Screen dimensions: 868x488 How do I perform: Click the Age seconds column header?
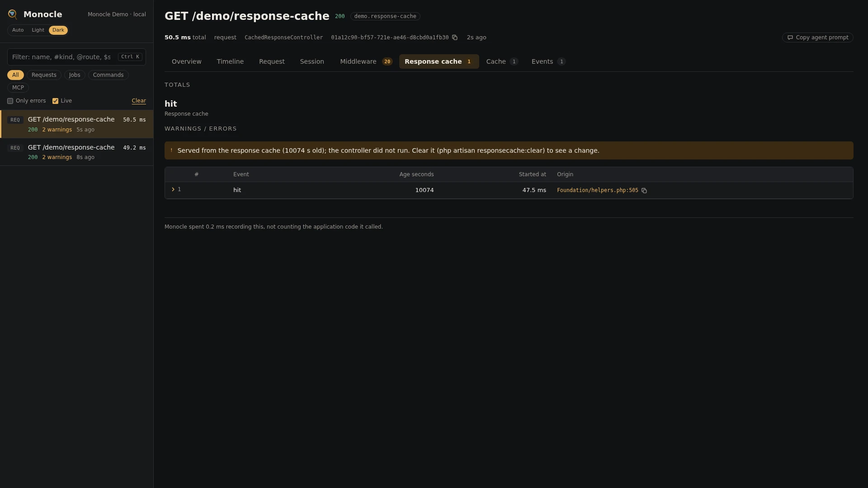click(x=416, y=174)
